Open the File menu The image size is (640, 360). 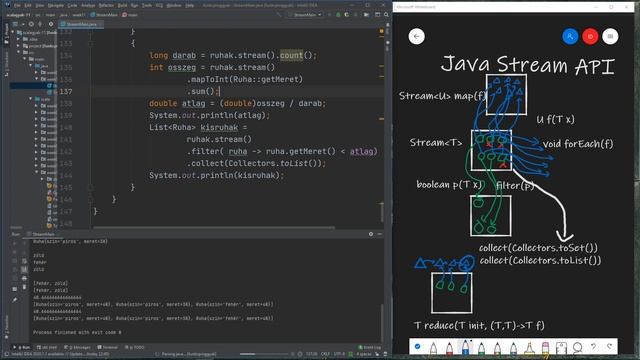(x=17, y=6)
